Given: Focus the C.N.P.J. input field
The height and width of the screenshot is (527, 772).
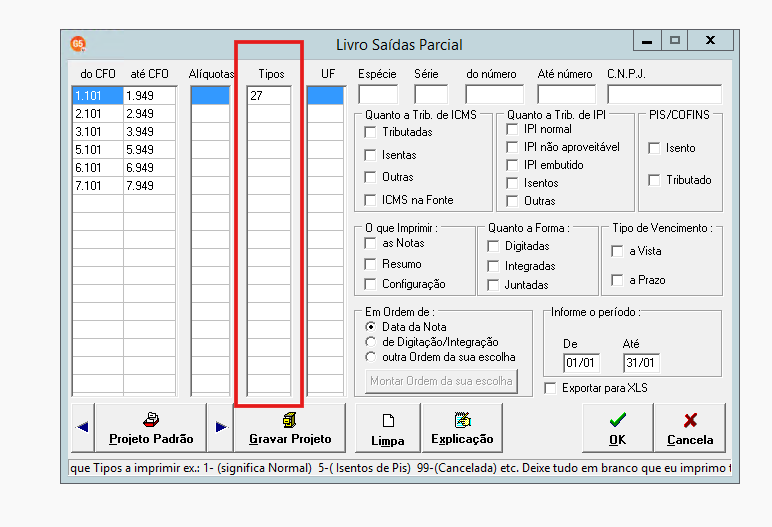Looking at the screenshot, I should pyautogui.click(x=665, y=94).
